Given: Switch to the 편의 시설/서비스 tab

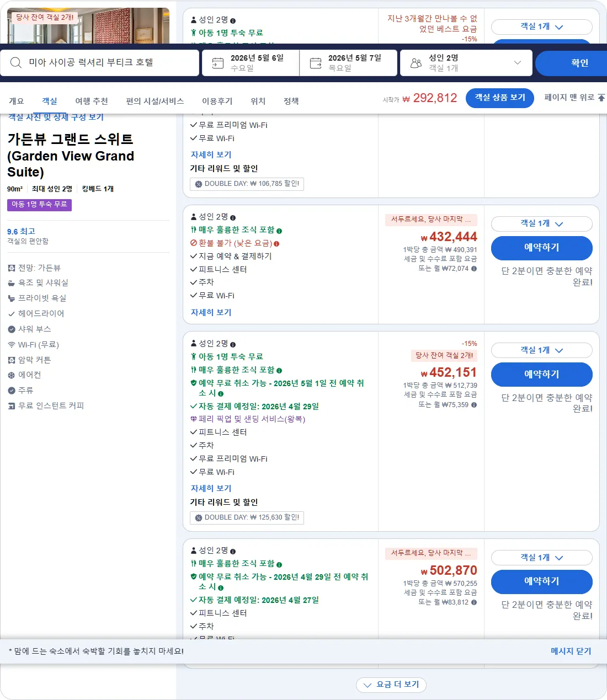Looking at the screenshot, I should tap(155, 101).
